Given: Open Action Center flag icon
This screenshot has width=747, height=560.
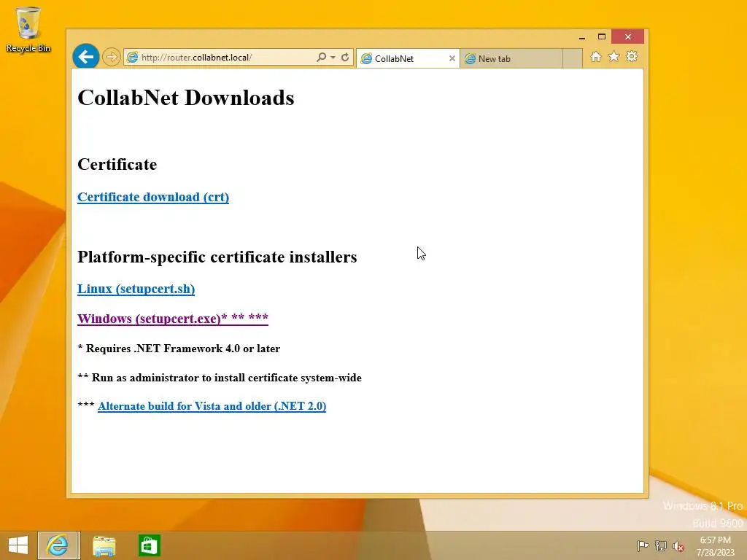Looking at the screenshot, I should [x=643, y=545].
